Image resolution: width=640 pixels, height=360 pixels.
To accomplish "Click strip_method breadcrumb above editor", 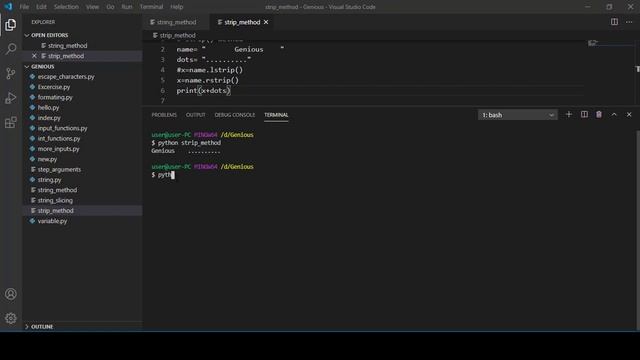I will coord(177,36).
